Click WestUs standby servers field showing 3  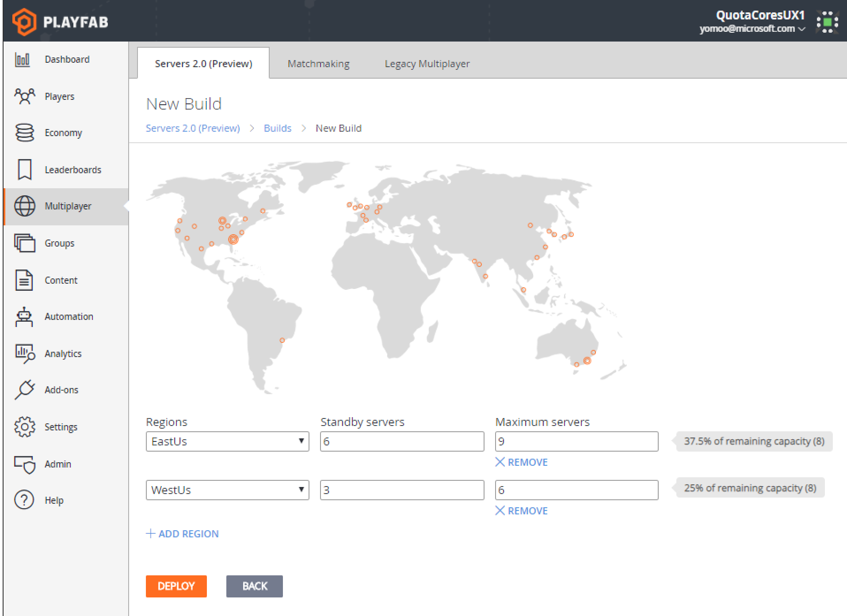point(402,490)
